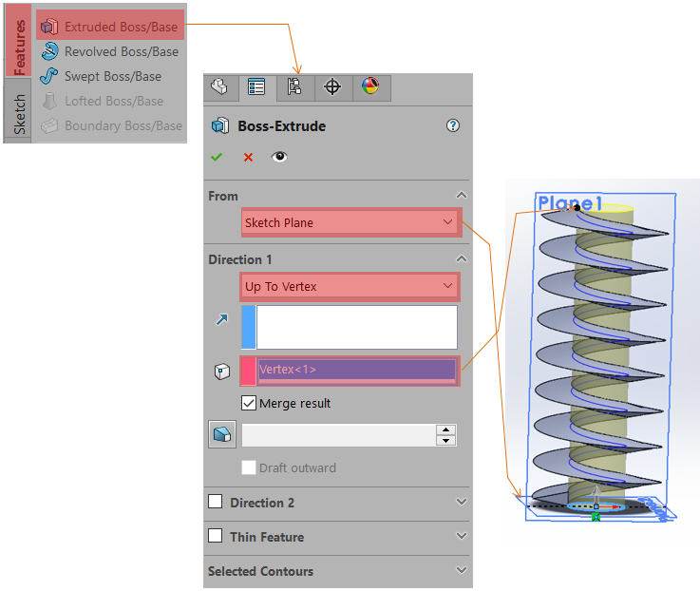Open ConfigurationManager tab icon
This screenshot has height=591, width=700.
294,87
